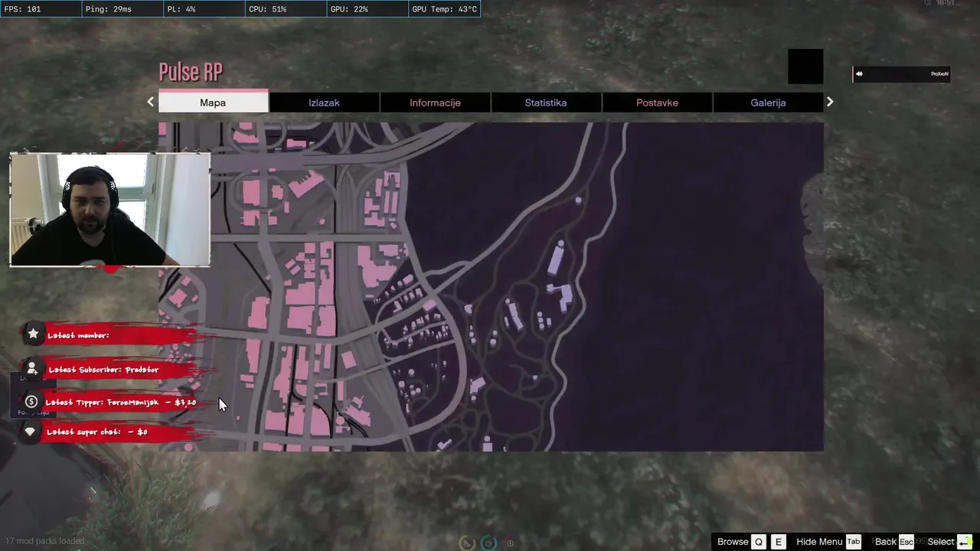Click the Pulse RP title
The width and height of the screenshot is (980, 551).
pyautogui.click(x=191, y=72)
